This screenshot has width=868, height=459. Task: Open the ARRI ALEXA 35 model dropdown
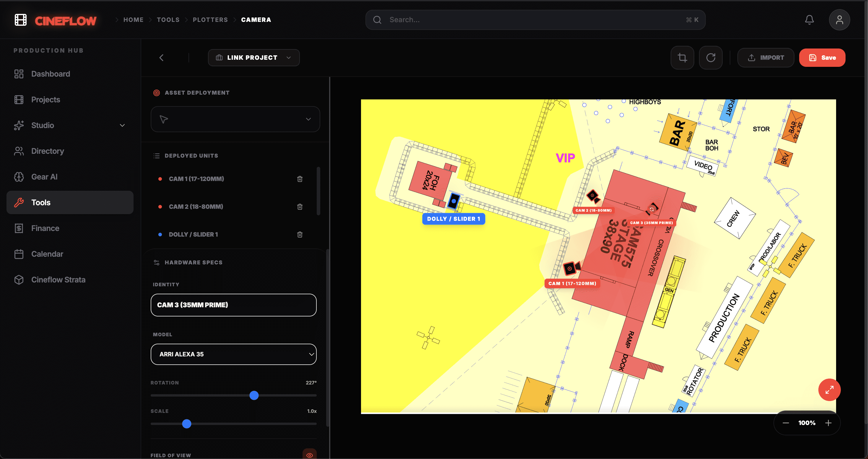pyautogui.click(x=233, y=354)
